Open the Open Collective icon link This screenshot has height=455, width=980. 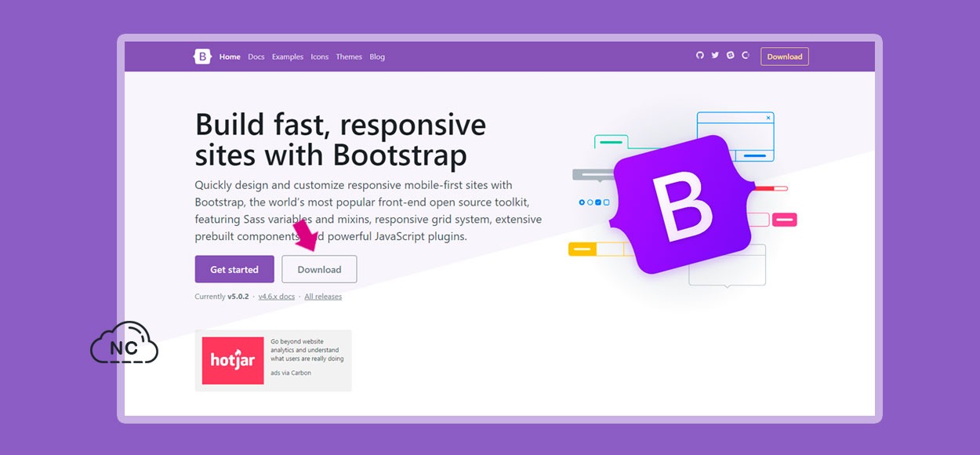coord(746,56)
